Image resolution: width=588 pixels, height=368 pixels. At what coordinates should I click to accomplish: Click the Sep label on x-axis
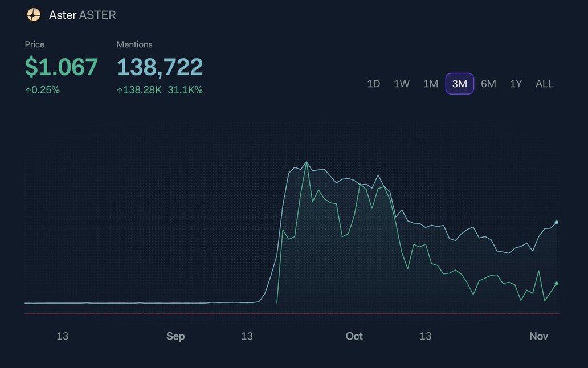pos(175,336)
